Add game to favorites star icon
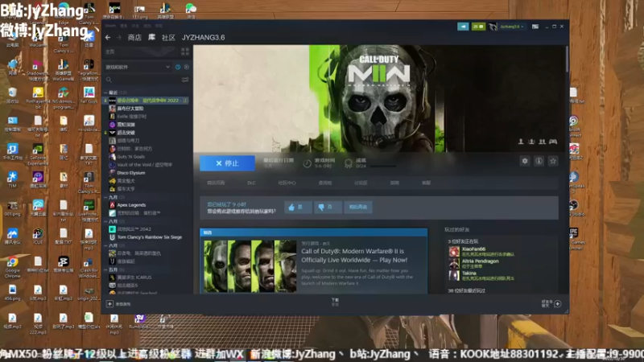 pyautogui.click(x=553, y=162)
